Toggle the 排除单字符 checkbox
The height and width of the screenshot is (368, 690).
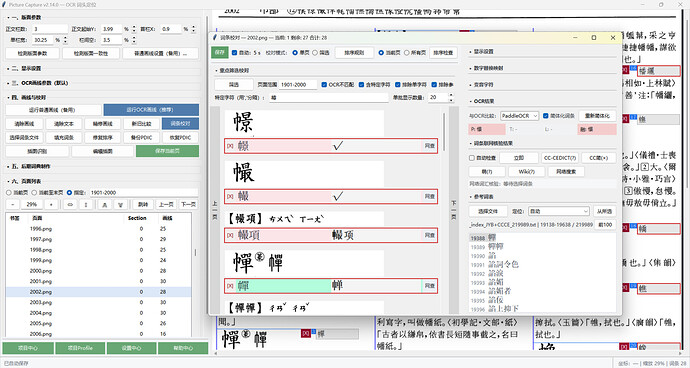click(x=398, y=85)
